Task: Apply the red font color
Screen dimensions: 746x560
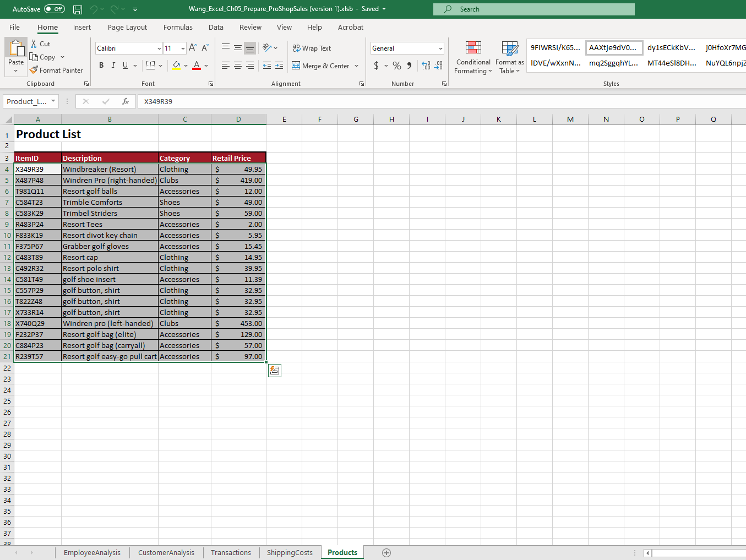Action: 197,66
